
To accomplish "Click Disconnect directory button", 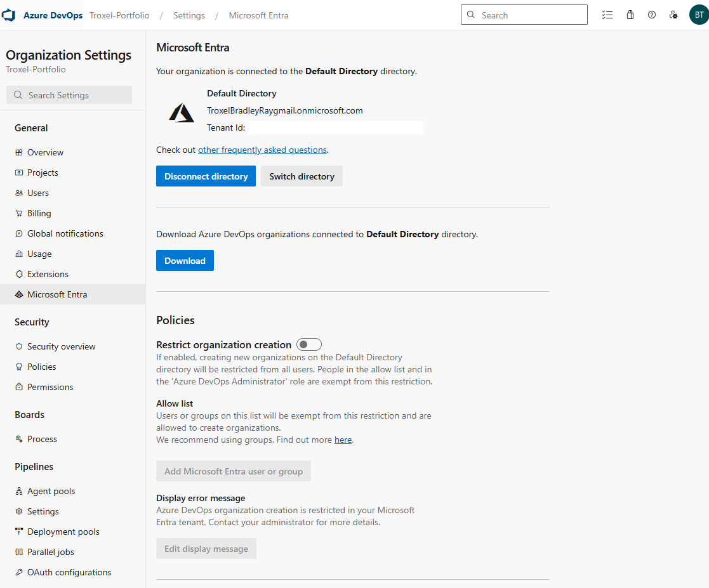I will [206, 176].
